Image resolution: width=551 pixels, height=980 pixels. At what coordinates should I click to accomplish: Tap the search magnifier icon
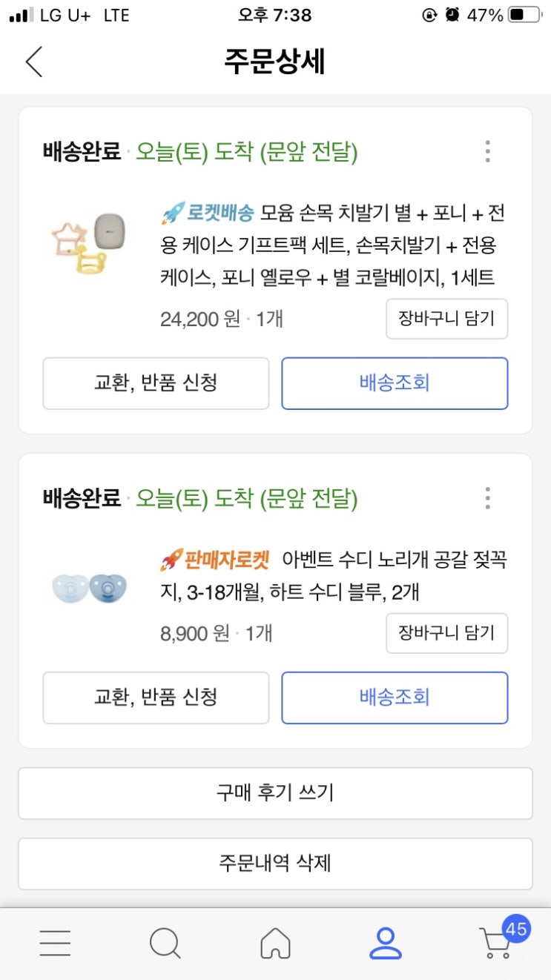[165, 943]
